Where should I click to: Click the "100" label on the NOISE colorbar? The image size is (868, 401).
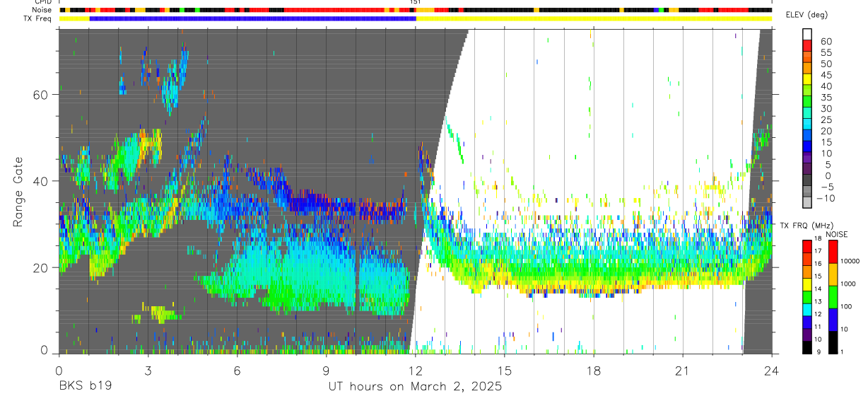point(846,306)
